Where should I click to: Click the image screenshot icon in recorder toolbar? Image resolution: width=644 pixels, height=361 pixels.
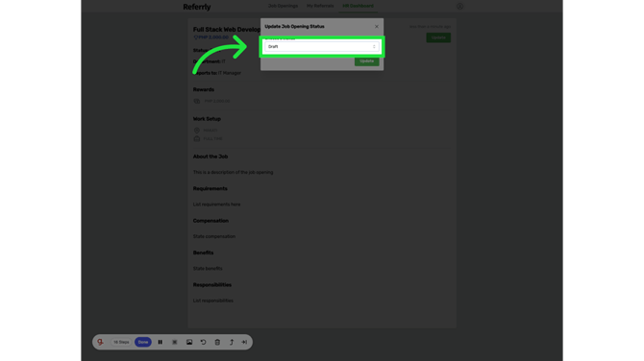189,342
